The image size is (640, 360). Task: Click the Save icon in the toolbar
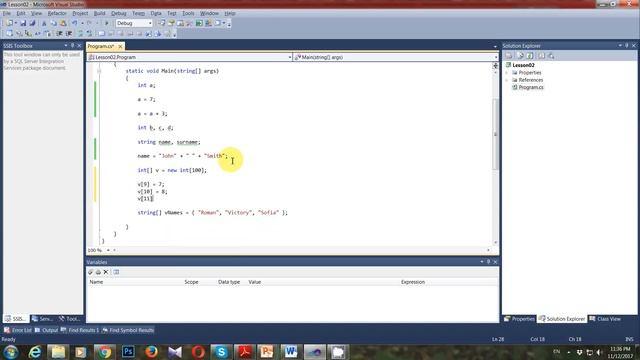tap(23, 23)
